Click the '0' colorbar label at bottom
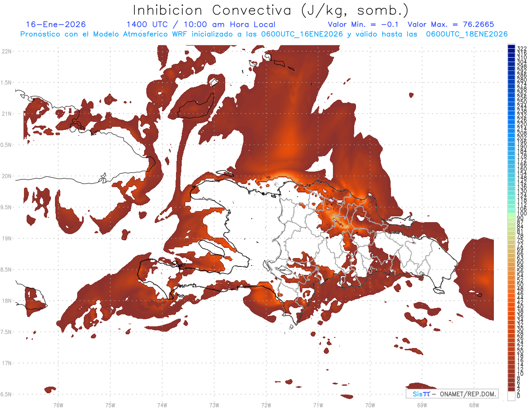Image resolution: width=532 pixels, height=411 pixels. pyautogui.click(x=519, y=395)
